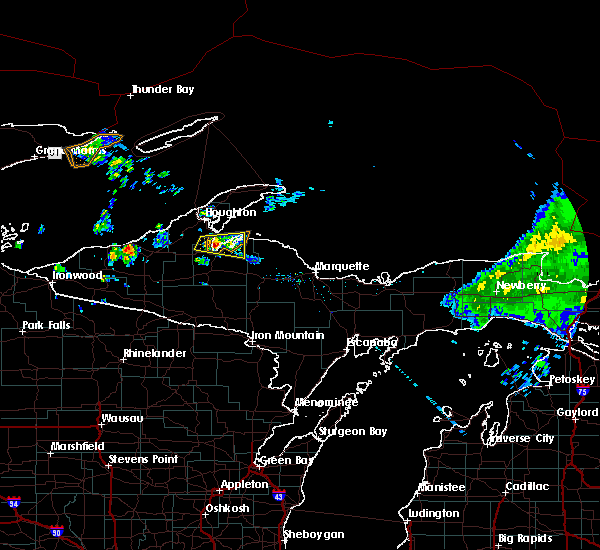Image resolution: width=600 pixels, height=550 pixels.
Task: Click the Petoskey city label
Action: (x=572, y=380)
